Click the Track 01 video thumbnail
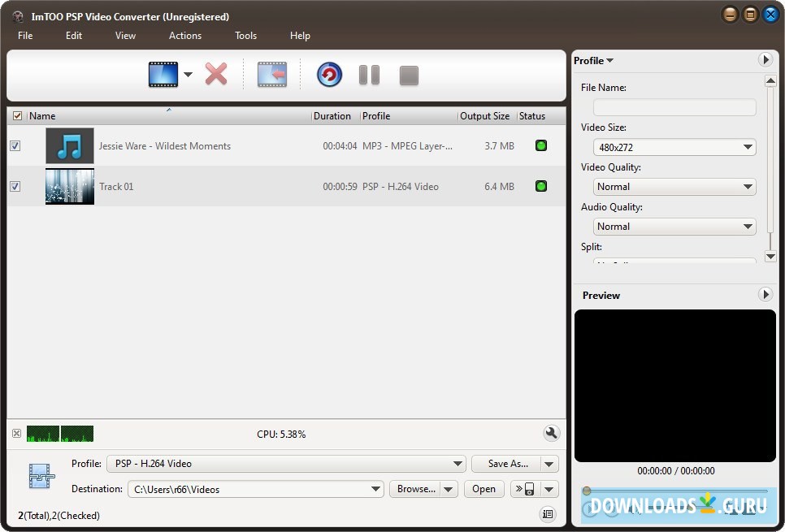Image resolution: width=785 pixels, height=532 pixels. coord(70,186)
